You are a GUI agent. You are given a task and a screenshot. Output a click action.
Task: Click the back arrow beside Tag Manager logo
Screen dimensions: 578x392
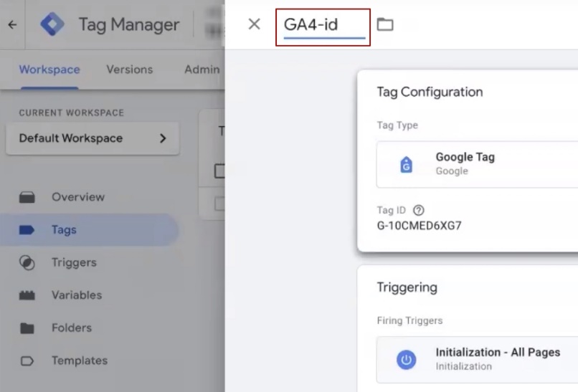tap(12, 25)
